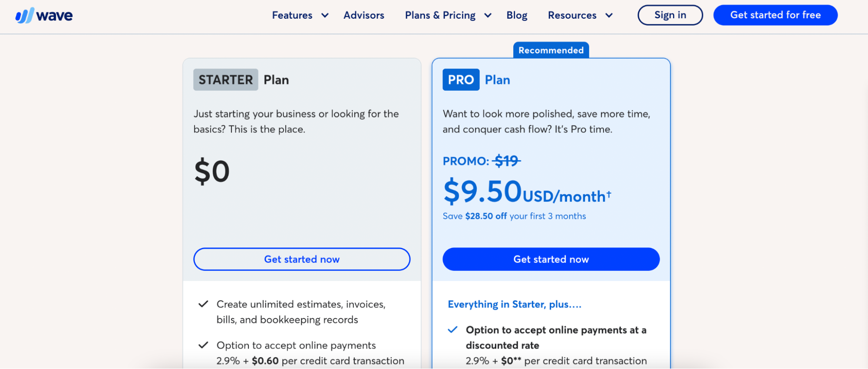Get started now on the Pro plan

click(551, 259)
